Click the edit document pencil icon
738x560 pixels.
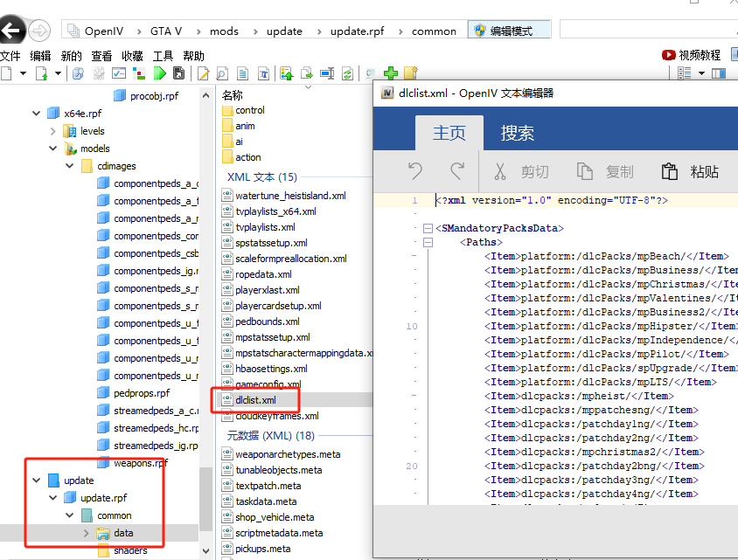(204, 73)
